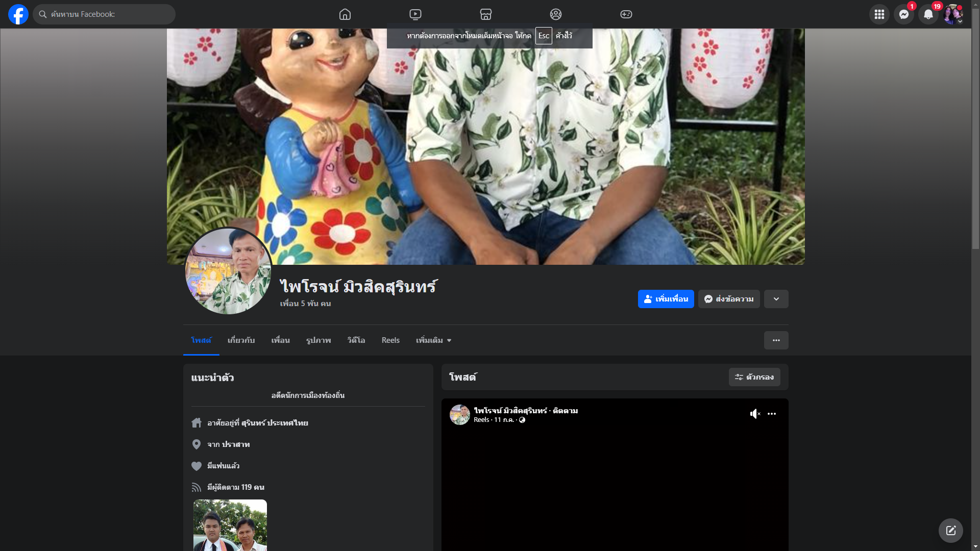The image size is (980, 551).
Task: Click the followers feed icon beside 119 คน
Action: (x=197, y=487)
